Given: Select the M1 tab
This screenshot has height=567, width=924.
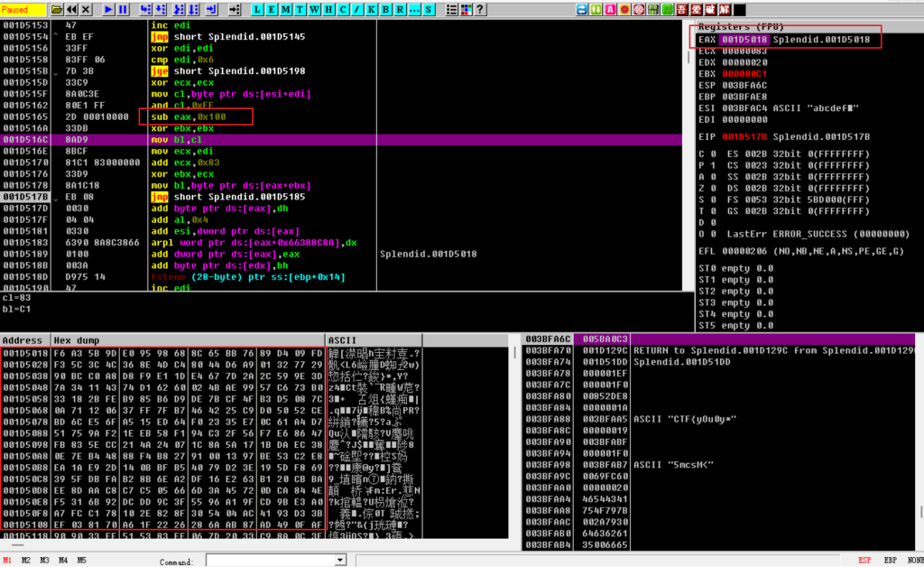Looking at the screenshot, I should coord(8,560).
